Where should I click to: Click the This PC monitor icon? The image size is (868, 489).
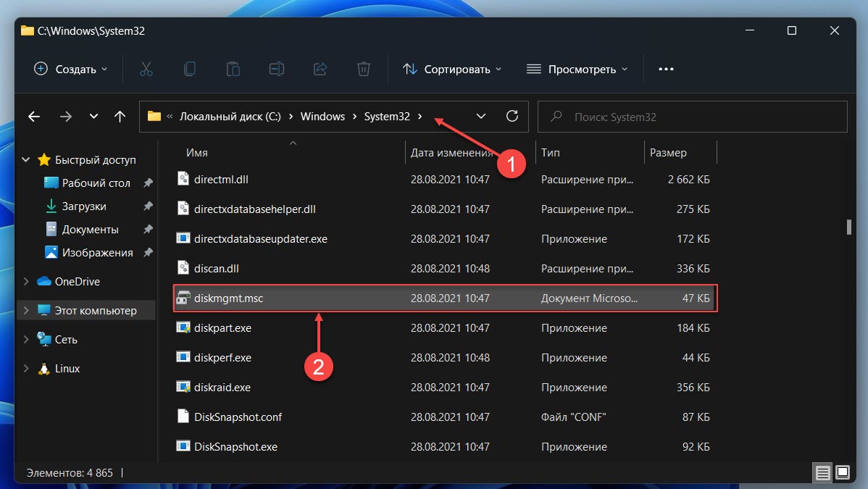click(43, 310)
